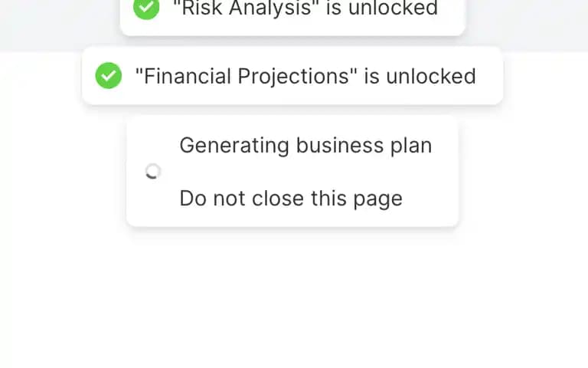Click the green checkmark beside "Risk Analysis"
The height and width of the screenshot is (368, 588).
click(146, 7)
